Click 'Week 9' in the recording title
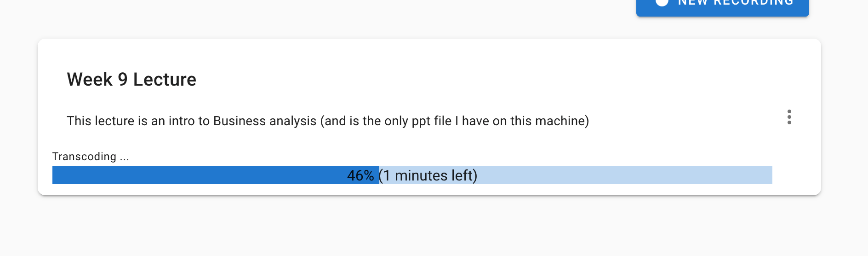Viewport: 868px width, 256px height. click(x=97, y=80)
